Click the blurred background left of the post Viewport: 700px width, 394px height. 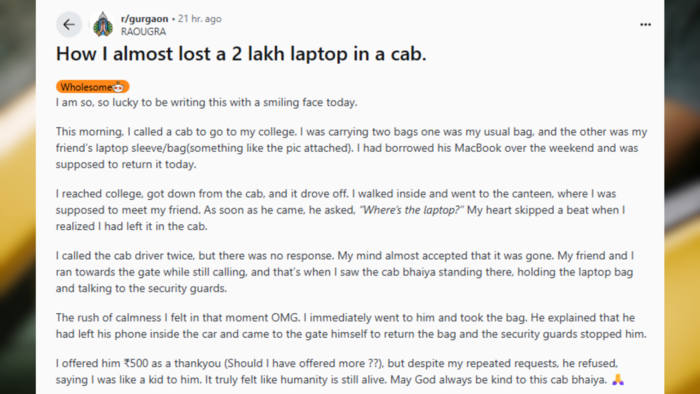point(18,197)
